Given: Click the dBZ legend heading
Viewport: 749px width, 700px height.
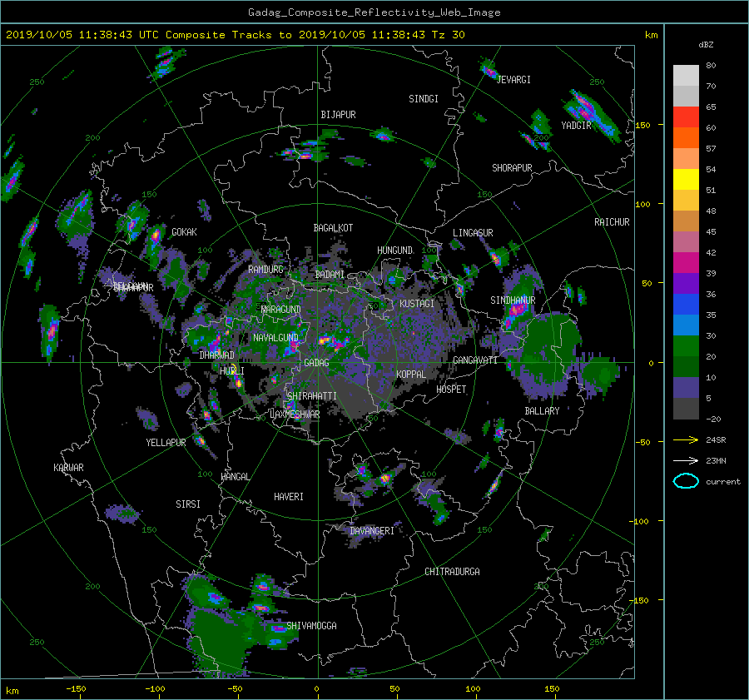Looking at the screenshot, I should [x=706, y=44].
